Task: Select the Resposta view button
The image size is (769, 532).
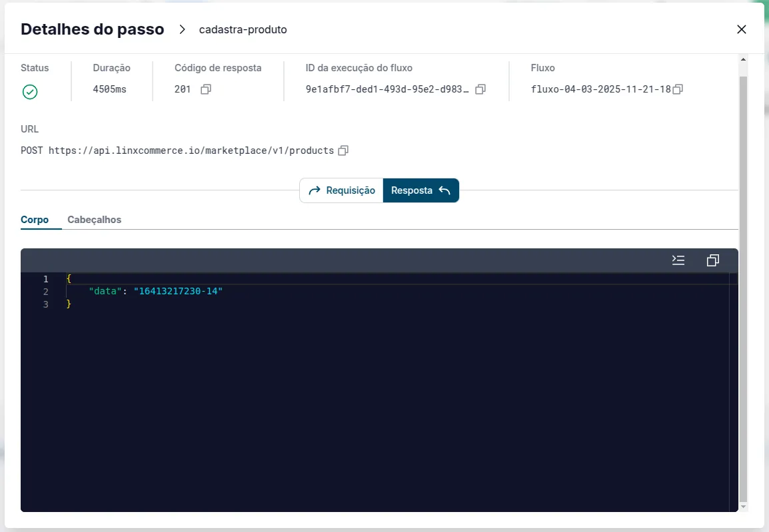Action: (x=420, y=190)
